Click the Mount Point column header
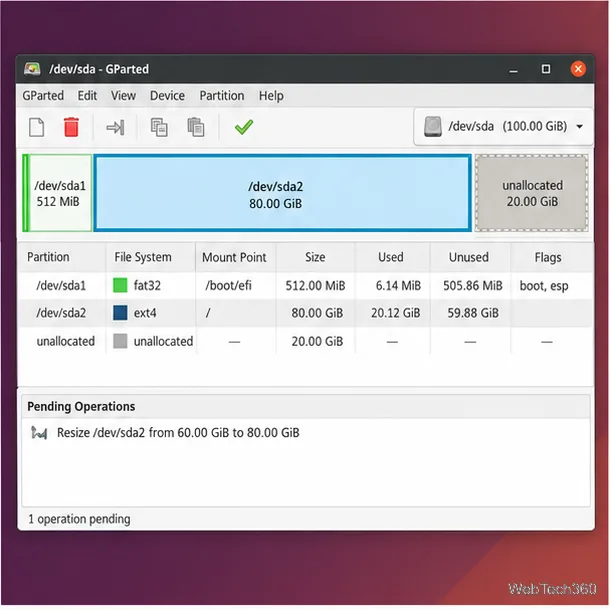Viewport: 610px width, 610px height. 236,257
